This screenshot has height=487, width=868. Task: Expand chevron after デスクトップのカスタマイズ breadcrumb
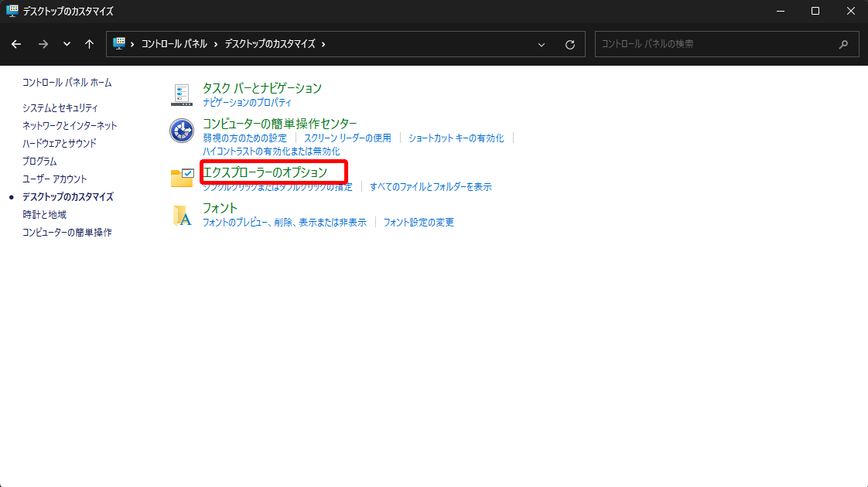click(x=323, y=44)
